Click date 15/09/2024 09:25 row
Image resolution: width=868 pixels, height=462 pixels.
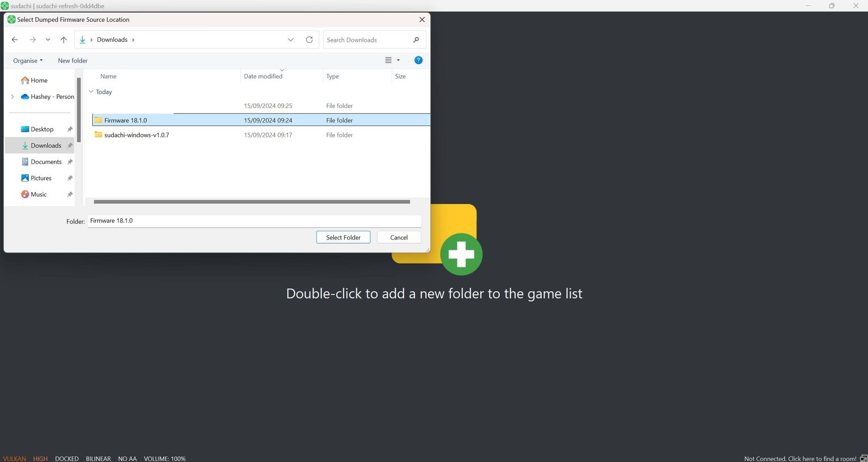coord(268,106)
